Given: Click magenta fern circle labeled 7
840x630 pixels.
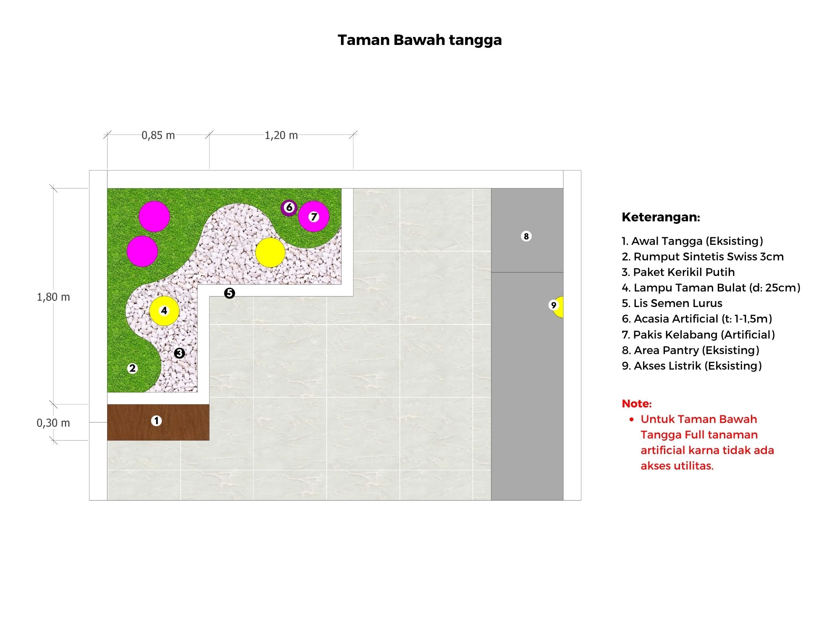Looking at the screenshot, I should pos(314,216).
